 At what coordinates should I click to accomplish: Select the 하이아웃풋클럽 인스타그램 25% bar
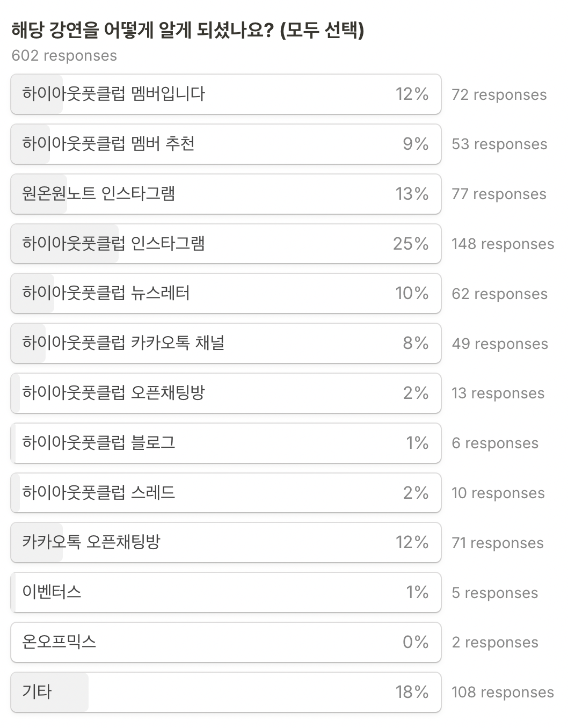pos(225,244)
